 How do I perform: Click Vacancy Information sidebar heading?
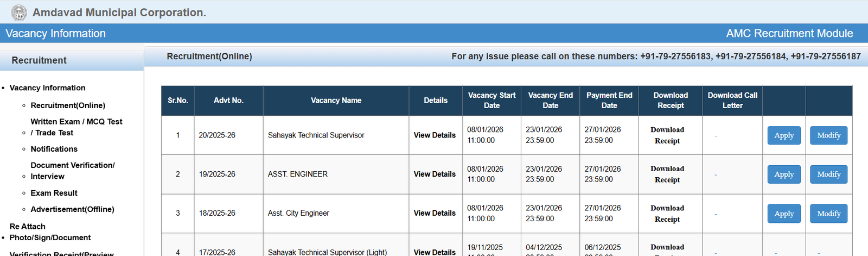(47, 88)
